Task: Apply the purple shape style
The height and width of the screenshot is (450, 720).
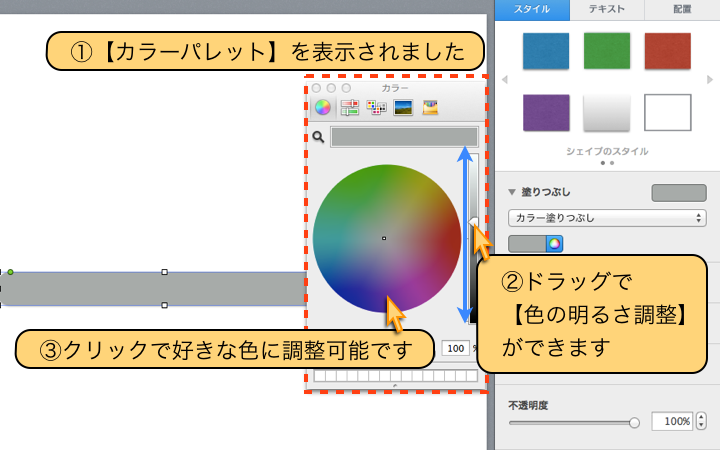Action: click(x=547, y=112)
